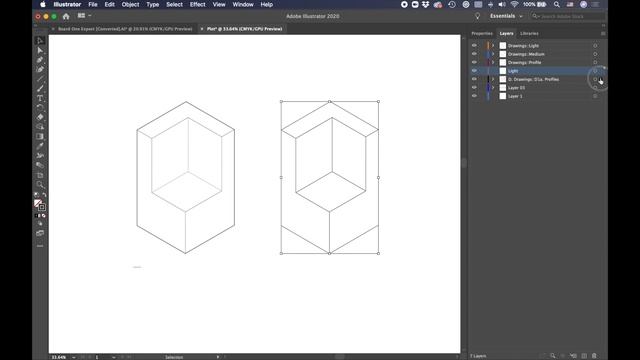
Task: Select the Eraser tool
Action: click(x=40, y=118)
